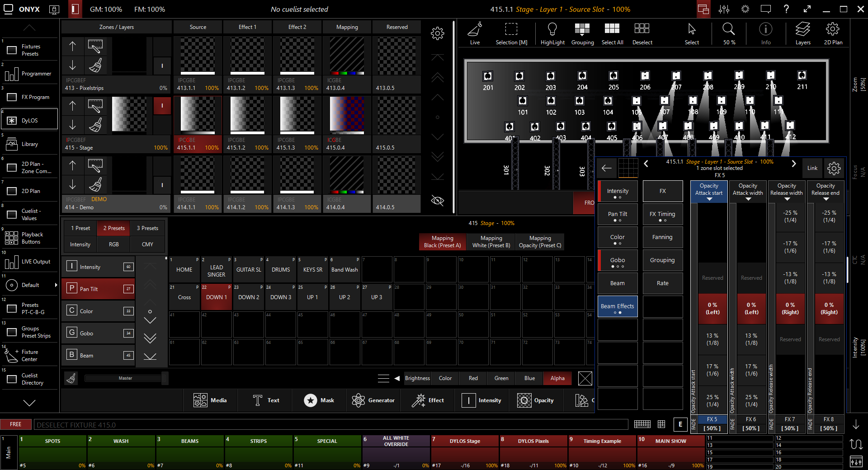Select the DYLOS Stage playback

(x=465, y=452)
